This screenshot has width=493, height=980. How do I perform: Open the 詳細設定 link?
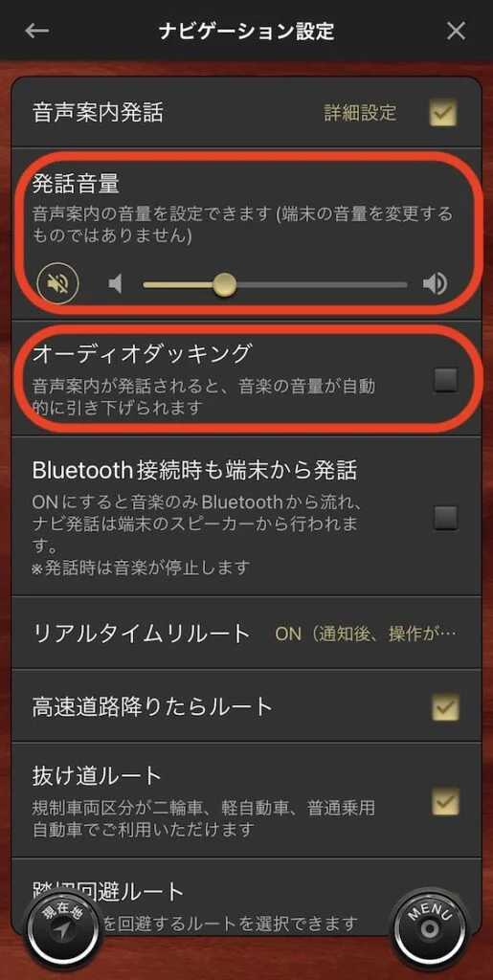point(360,113)
